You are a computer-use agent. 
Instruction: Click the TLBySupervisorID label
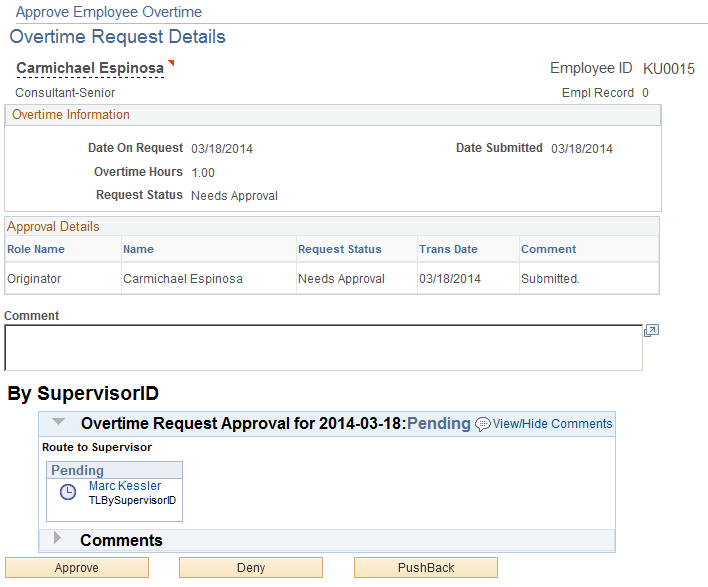click(132, 500)
